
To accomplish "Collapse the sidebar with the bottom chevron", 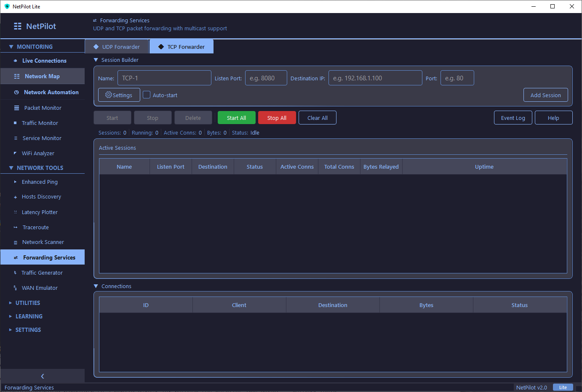I will (x=42, y=376).
